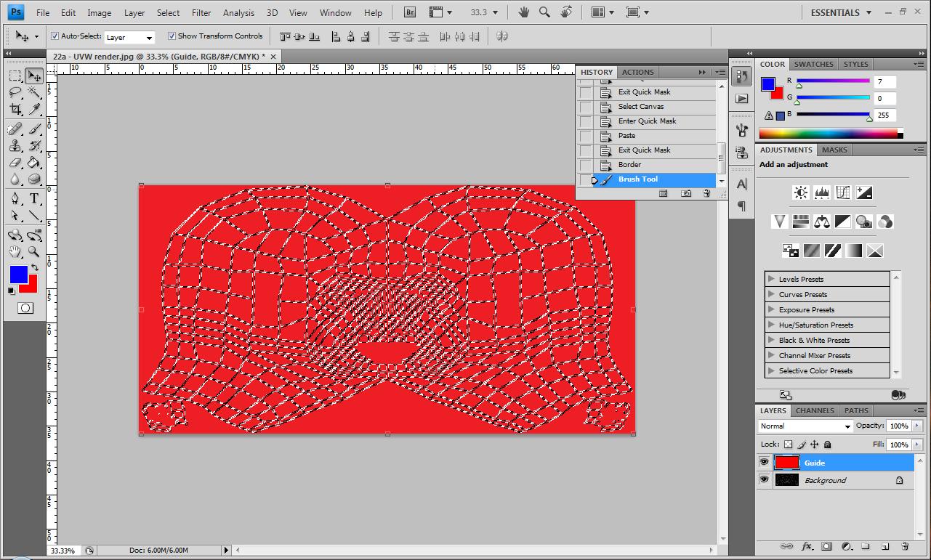
Task: Open the Filter menu
Action: click(x=201, y=12)
